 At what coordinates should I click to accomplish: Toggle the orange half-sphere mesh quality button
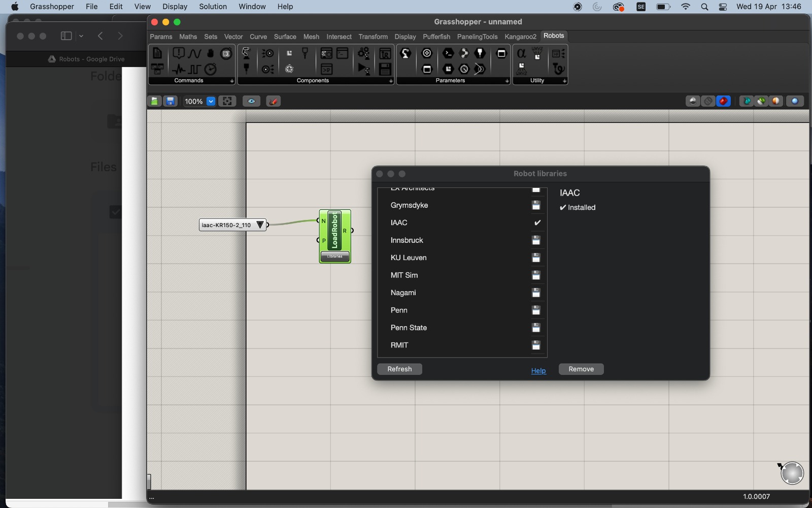[x=776, y=101]
